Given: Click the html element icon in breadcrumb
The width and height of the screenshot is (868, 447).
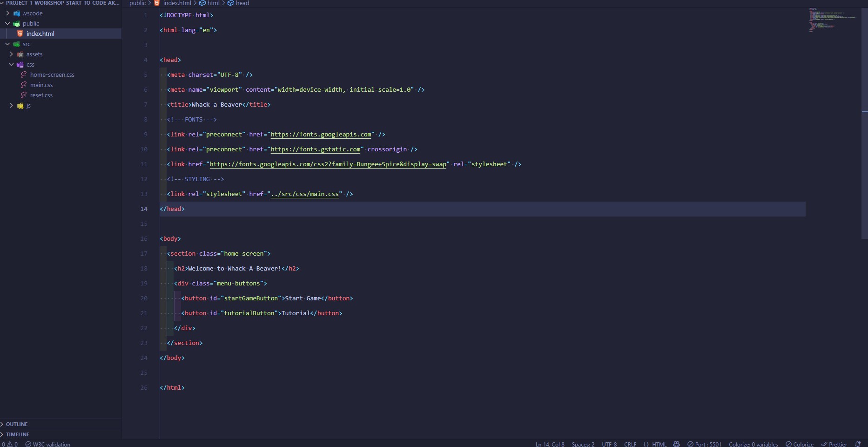Looking at the screenshot, I should 202,3.
